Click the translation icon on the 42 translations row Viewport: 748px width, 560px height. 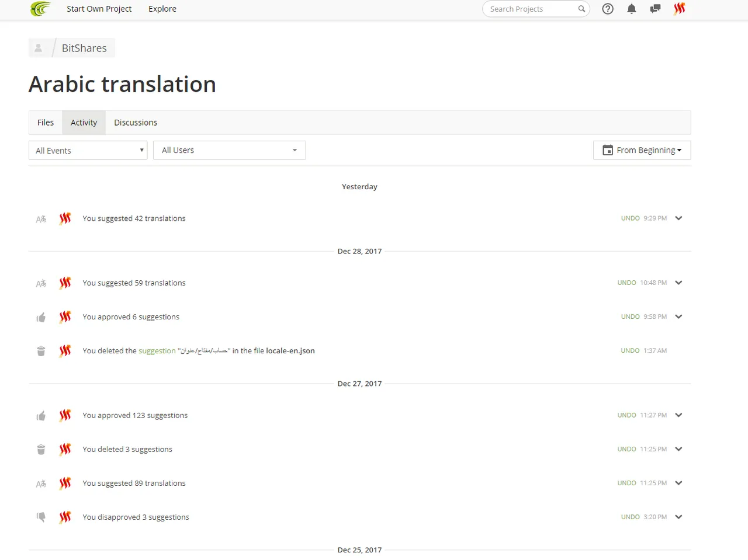point(41,219)
